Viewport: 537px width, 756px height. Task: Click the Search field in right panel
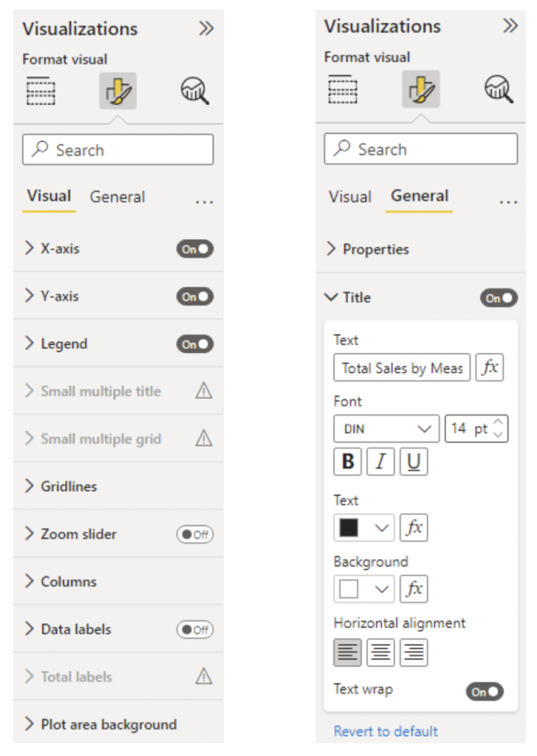[420, 150]
